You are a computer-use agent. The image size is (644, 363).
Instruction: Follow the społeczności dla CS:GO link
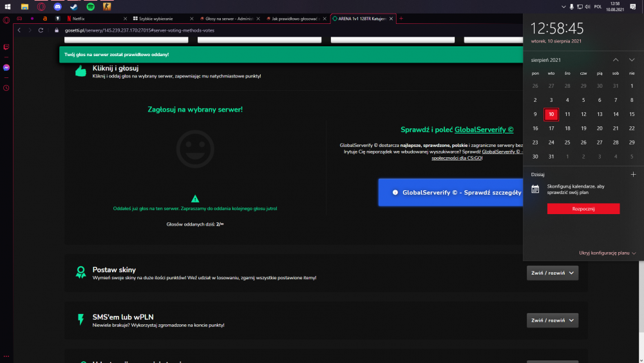[x=457, y=158]
